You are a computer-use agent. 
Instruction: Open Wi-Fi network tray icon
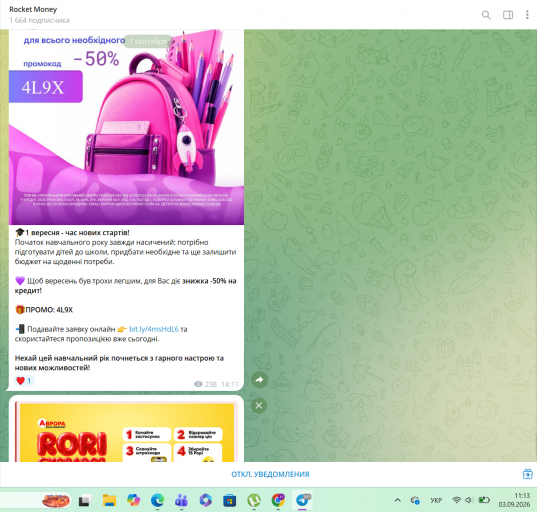[x=457, y=500]
